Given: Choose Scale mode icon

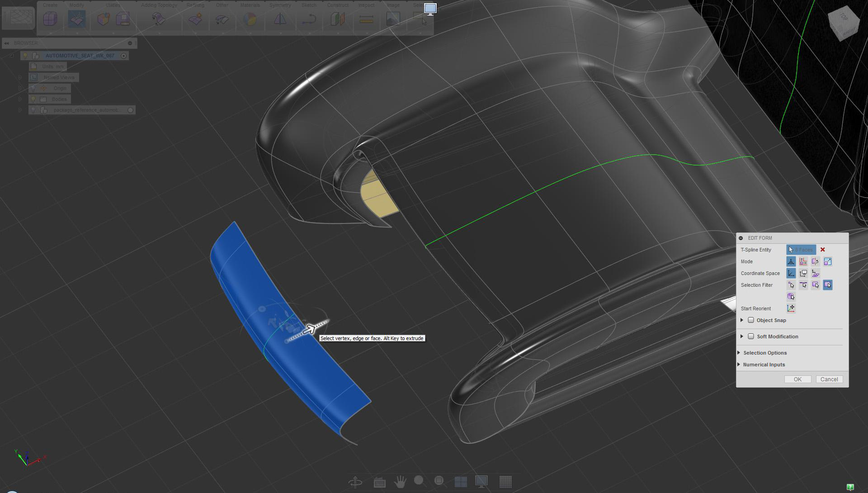Looking at the screenshot, I should (x=827, y=261).
